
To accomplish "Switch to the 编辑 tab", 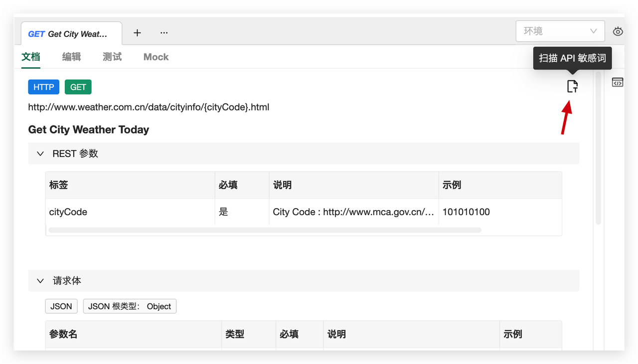I will (x=71, y=57).
